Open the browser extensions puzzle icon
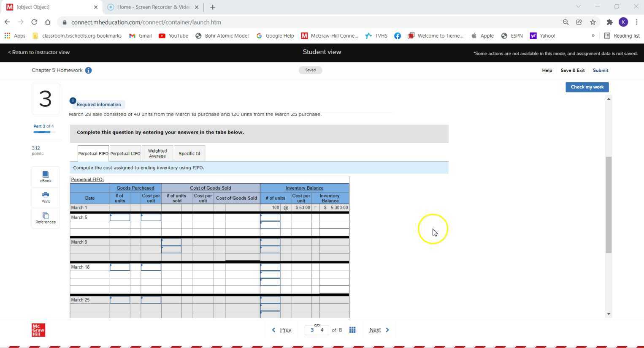Screen dimensions: 644x348 609,22
